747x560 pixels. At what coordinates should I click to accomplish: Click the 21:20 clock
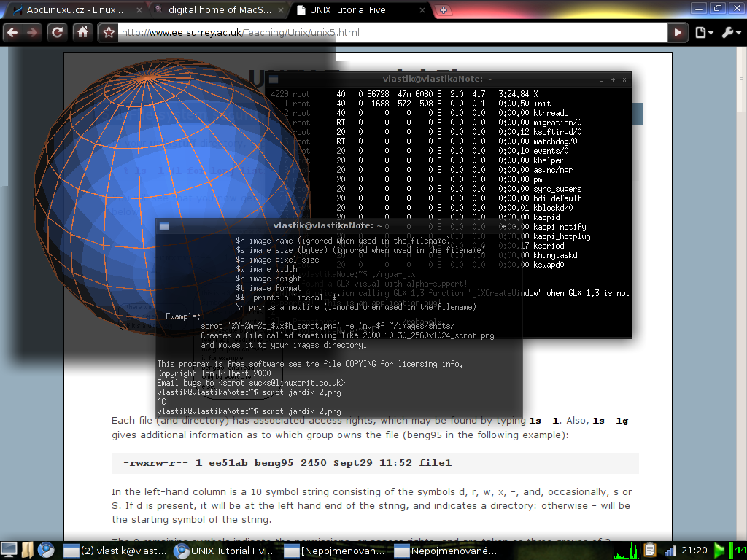pyautogui.click(x=694, y=551)
